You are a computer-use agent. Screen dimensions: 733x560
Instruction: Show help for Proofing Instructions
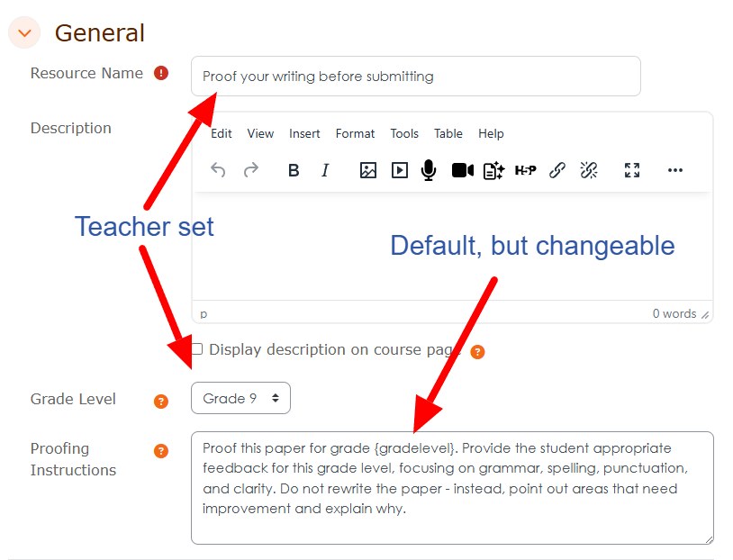[x=161, y=451]
